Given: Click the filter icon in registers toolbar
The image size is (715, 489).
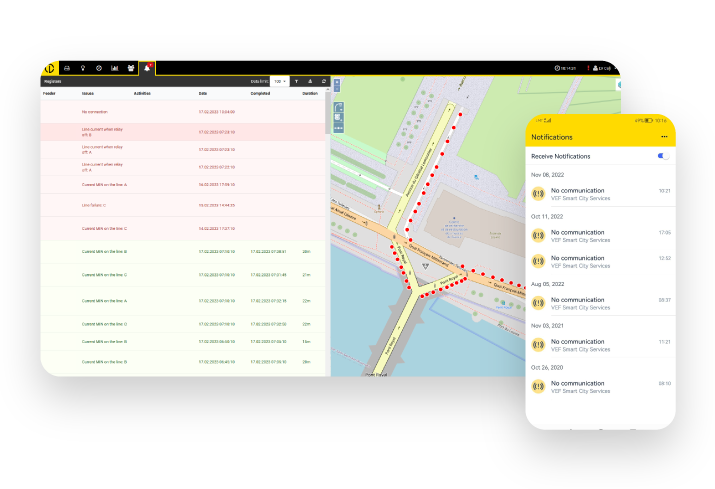Looking at the screenshot, I should (297, 81).
